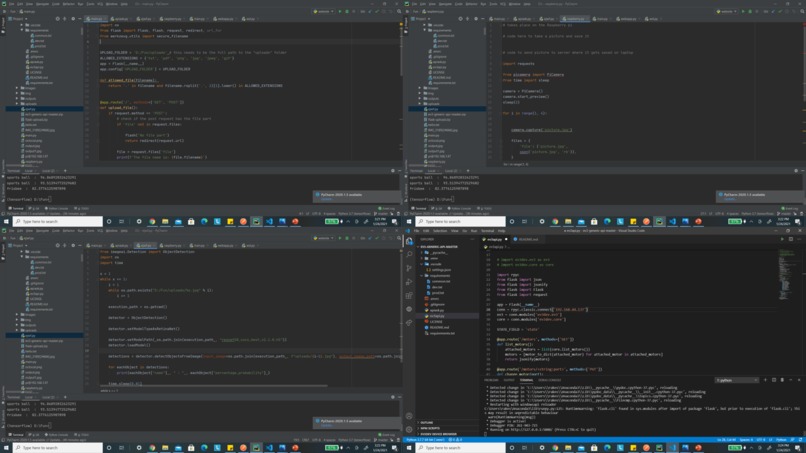Add new terminal tab in top-left PyCharm

tap(65, 171)
